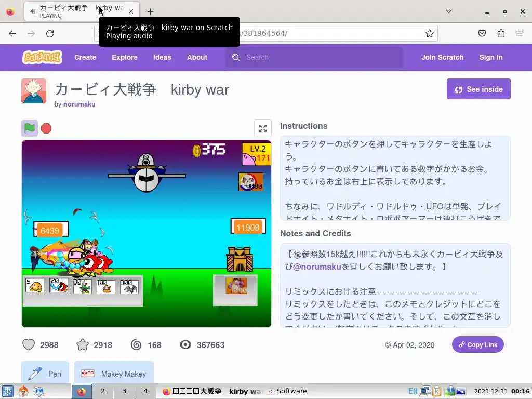
Task: Open a new browser tab
Action: coord(150,11)
